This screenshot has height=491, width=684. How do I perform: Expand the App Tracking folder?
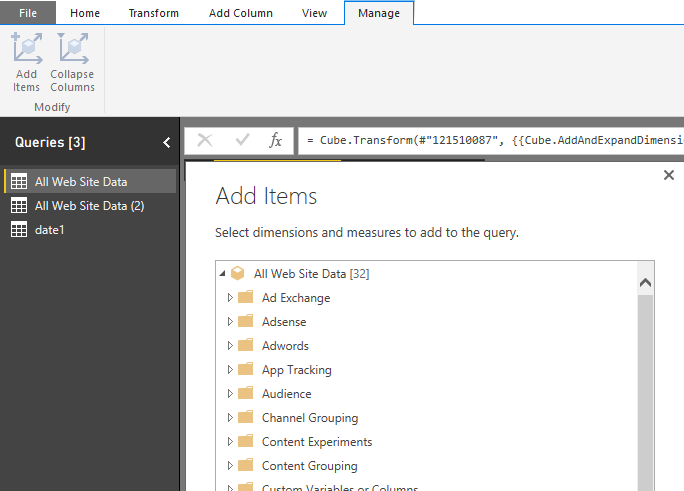tap(230, 370)
